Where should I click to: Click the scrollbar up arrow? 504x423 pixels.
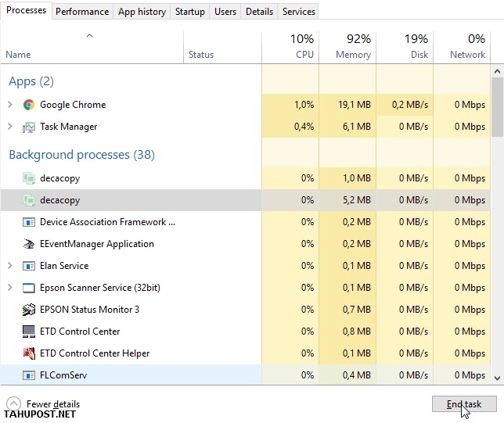click(x=497, y=71)
